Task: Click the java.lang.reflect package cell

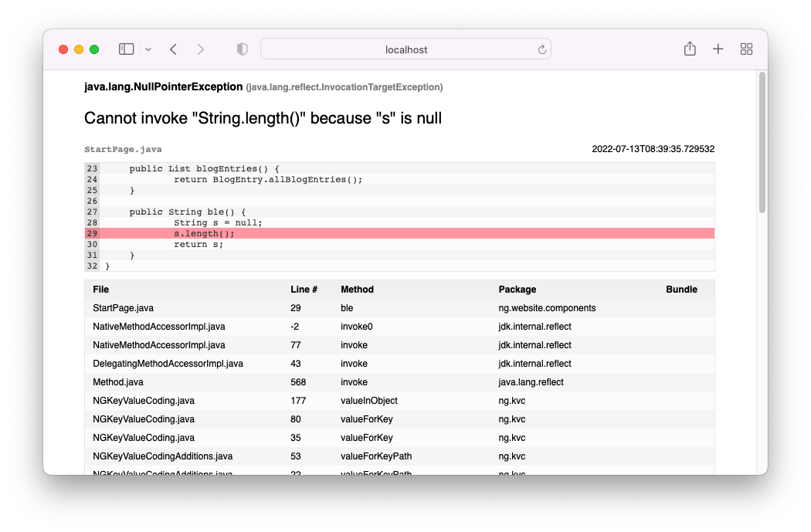Action: point(531,382)
